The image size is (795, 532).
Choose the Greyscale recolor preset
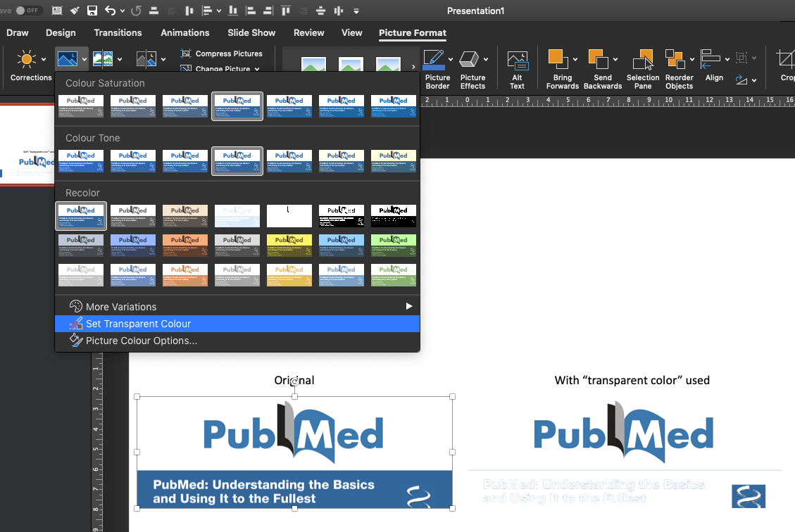(x=133, y=216)
